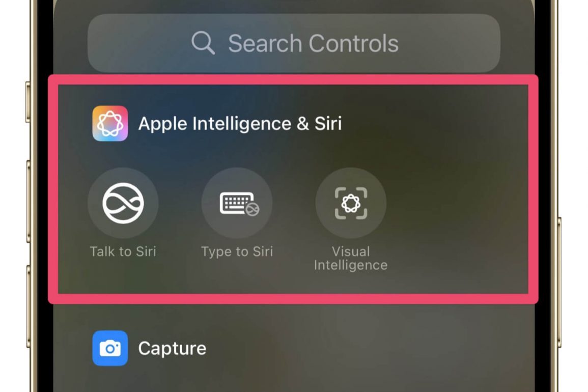Viewport: 588px width, 392px height.
Task: Tap the Talk to Siri control icon
Action: click(123, 203)
